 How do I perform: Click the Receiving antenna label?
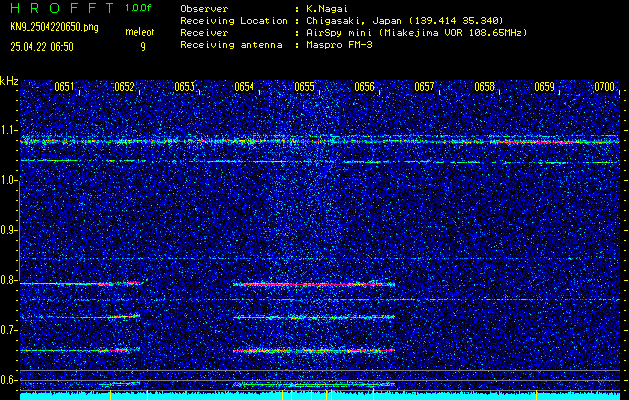231,45
